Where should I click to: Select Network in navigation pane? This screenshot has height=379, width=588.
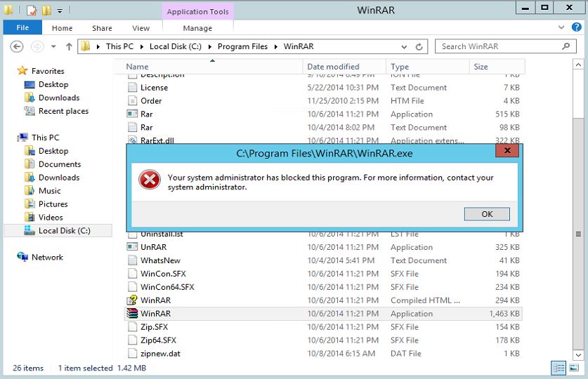click(x=47, y=258)
